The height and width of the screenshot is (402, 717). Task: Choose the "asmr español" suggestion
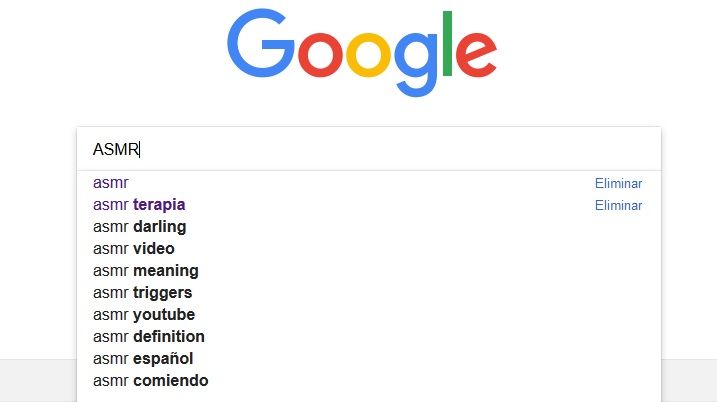coord(143,359)
